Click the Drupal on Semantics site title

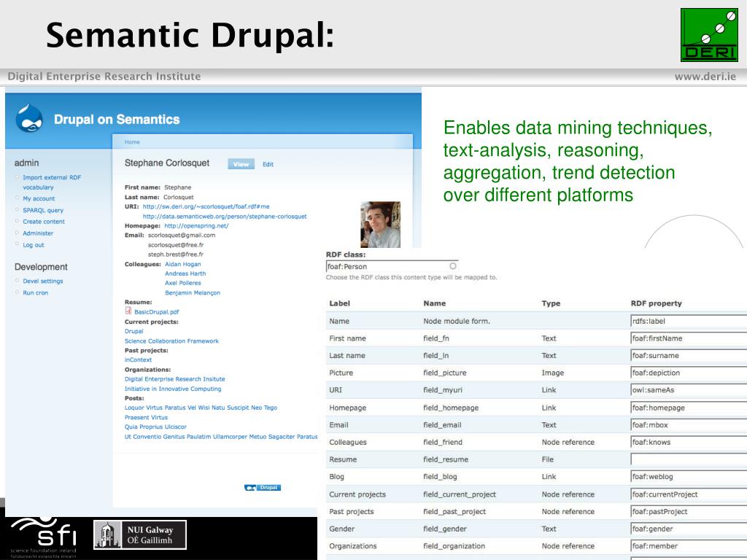117,119
